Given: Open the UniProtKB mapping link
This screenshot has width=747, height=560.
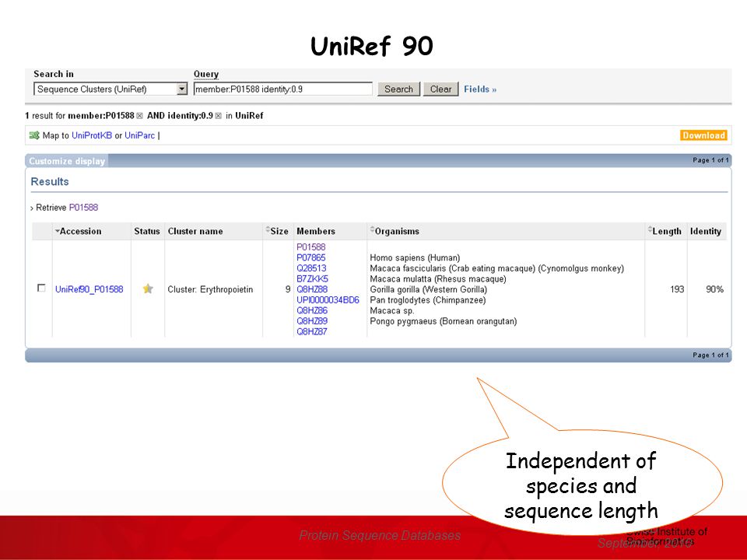Looking at the screenshot, I should 92,135.
